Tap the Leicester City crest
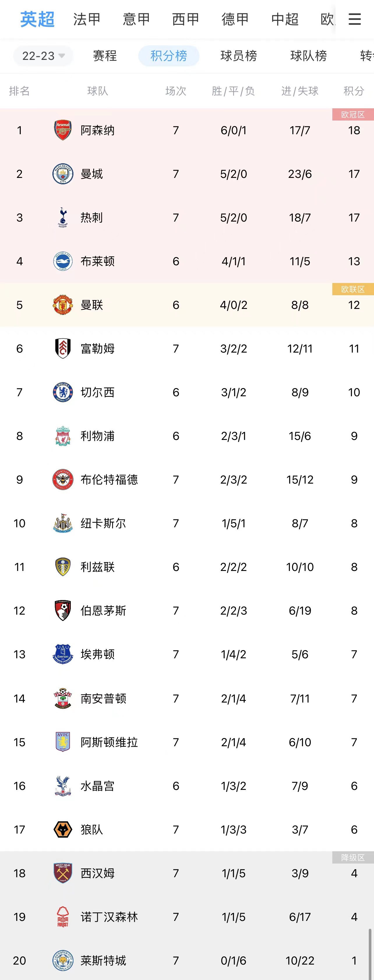 (63, 960)
